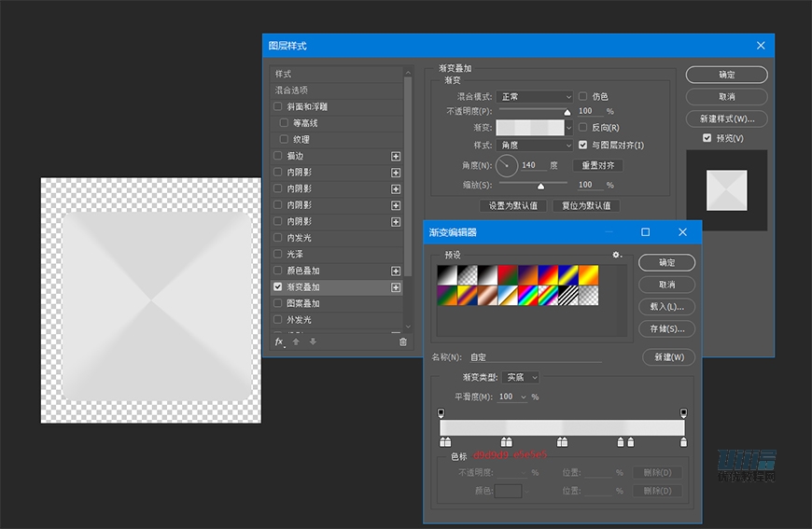Enable the 仿色 (Dither) checkbox
The image size is (812, 529).
point(583,96)
